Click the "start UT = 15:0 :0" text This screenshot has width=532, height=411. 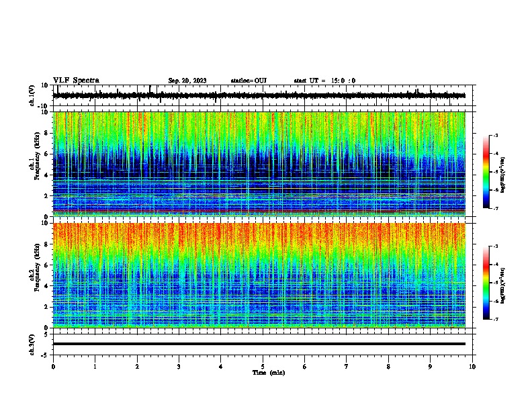(x=324, y=81)
